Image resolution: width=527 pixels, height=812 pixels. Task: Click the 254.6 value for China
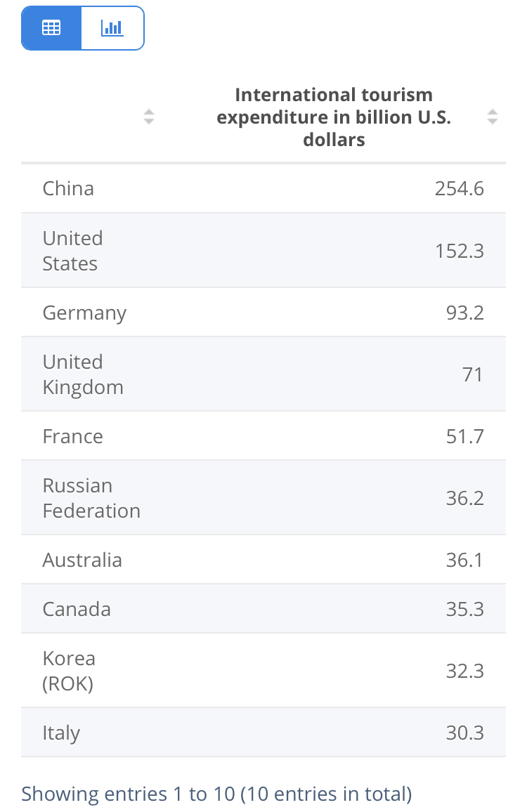point(459,188)
